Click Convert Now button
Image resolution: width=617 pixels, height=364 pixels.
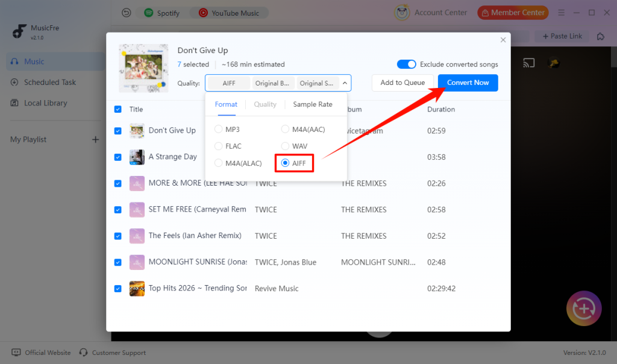click(x=468, y=83)
